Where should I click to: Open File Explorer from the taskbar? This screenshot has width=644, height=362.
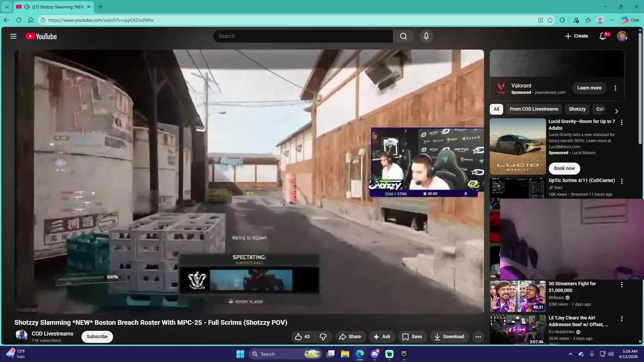coord(345,354)
